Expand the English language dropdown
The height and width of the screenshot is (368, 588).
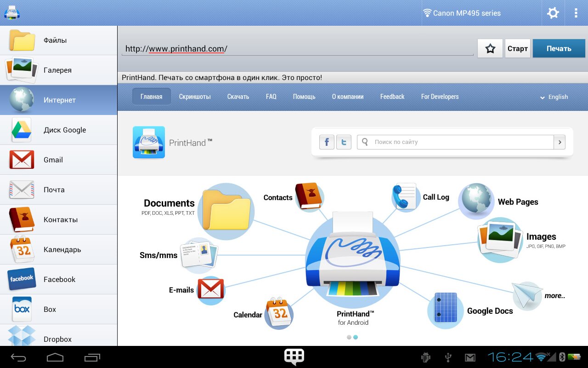(x=554, y=97)
